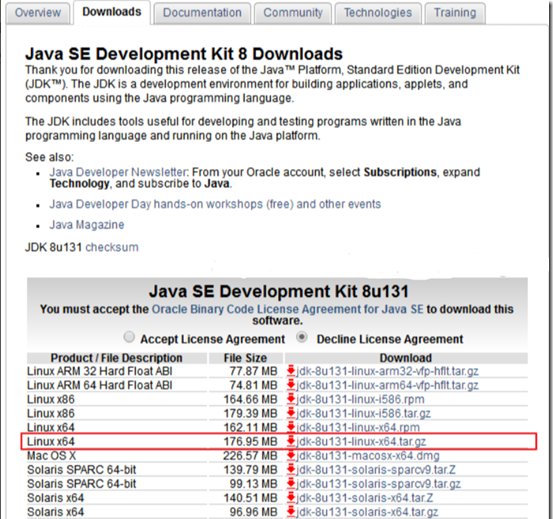Click download arrow icon beside jdk-8u131-solaris-x64.tar.Z
The height and width of the screenshot is (519, 553).
click(x=291, y=497)
